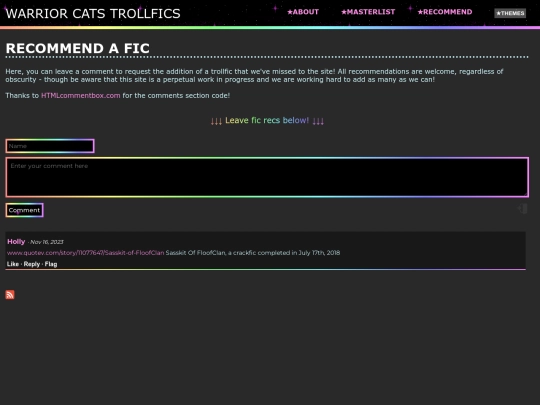The height and width of the screenshot is (405, 540).
Task: Click into the comment text area
Action: tap(267, 177)
